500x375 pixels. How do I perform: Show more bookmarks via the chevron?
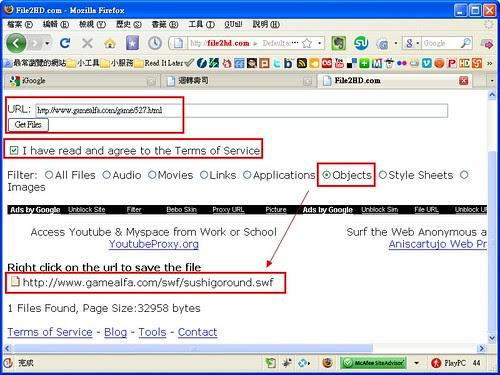click(489, 63)
